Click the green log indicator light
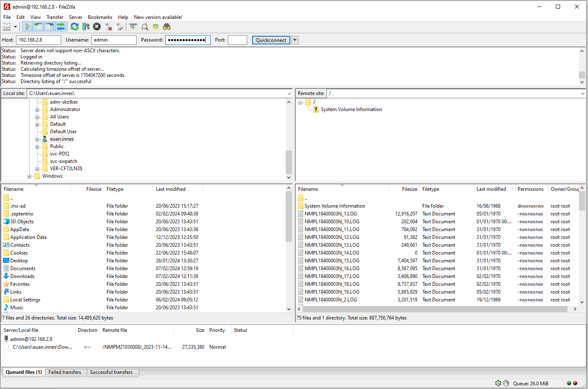The height and width of the screenshot is (389, 588). point(569,383)
